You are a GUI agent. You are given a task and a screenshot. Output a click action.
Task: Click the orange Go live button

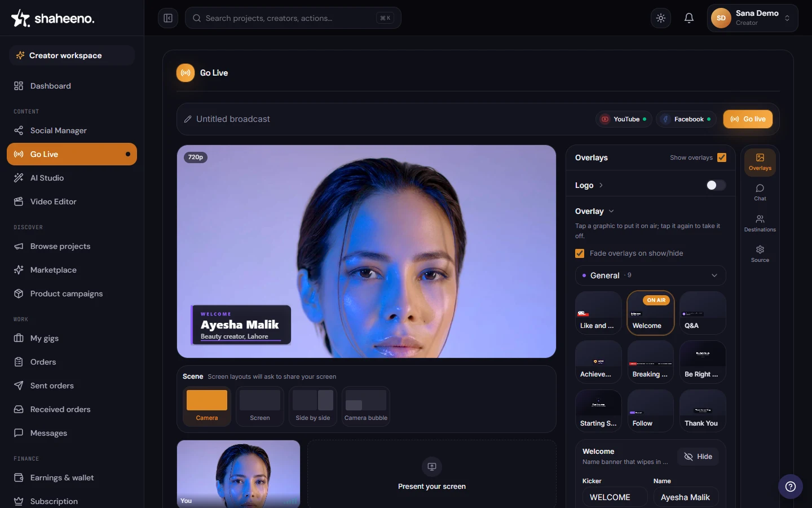coord(748,119)
